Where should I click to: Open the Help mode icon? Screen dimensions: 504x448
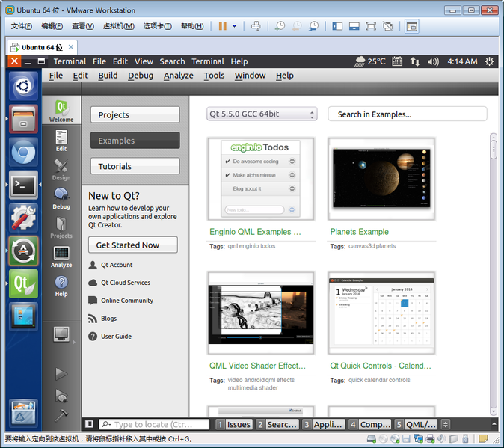61,285
